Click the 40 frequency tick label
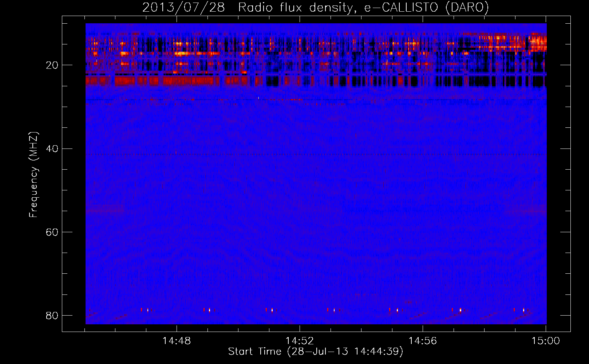 tap(52, 149)
